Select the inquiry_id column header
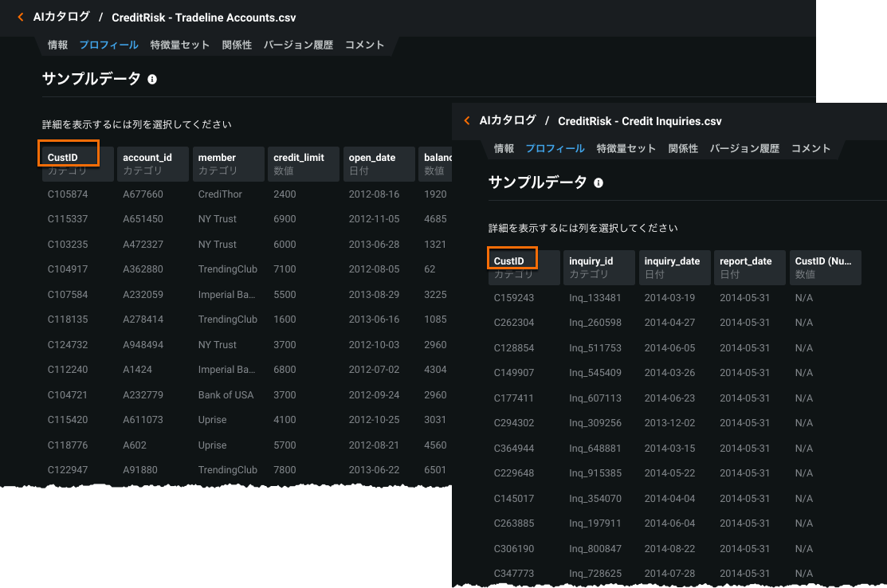The image size is (887, 588). click(599, 267)
